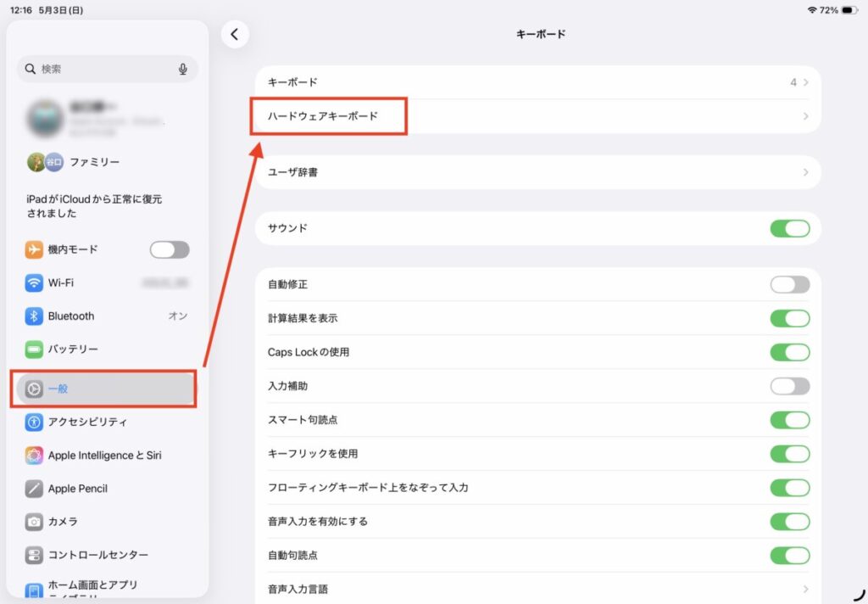The width and height of the screenshot is (868, 604).
Task: Open ユーザ辞書 row chevron
Action: pyautogui.click(x=805, y=172)
